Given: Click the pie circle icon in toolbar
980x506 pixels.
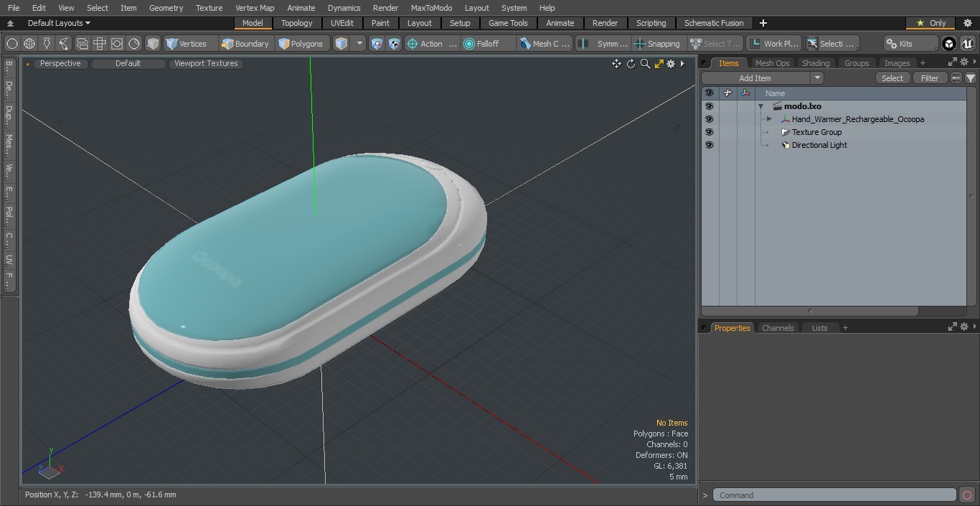Looking at the screenshot, I should coord(134,44).
